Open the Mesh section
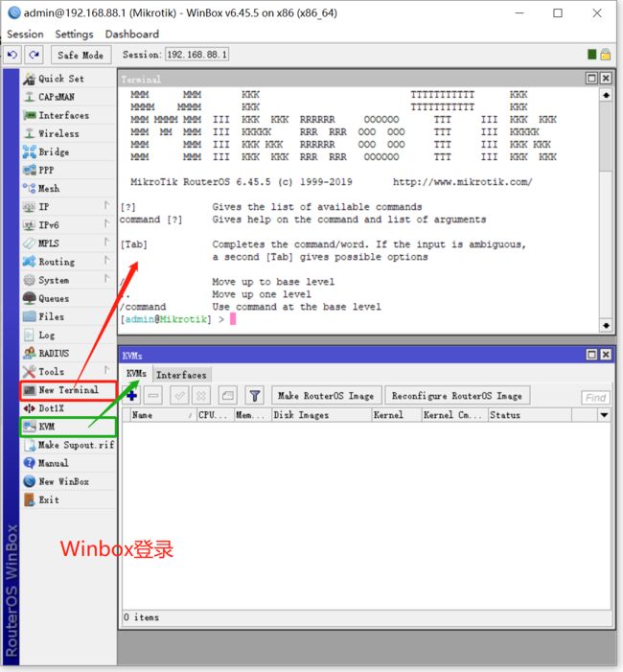This screenshot has height=672, width=623. (68, 188)
